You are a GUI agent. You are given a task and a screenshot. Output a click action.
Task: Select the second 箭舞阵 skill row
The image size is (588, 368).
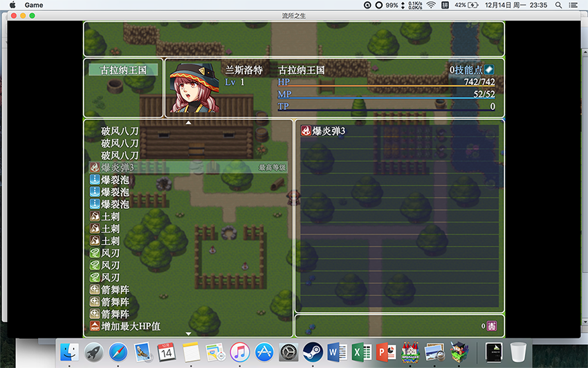pyautogui.click(x=188, y=302)
